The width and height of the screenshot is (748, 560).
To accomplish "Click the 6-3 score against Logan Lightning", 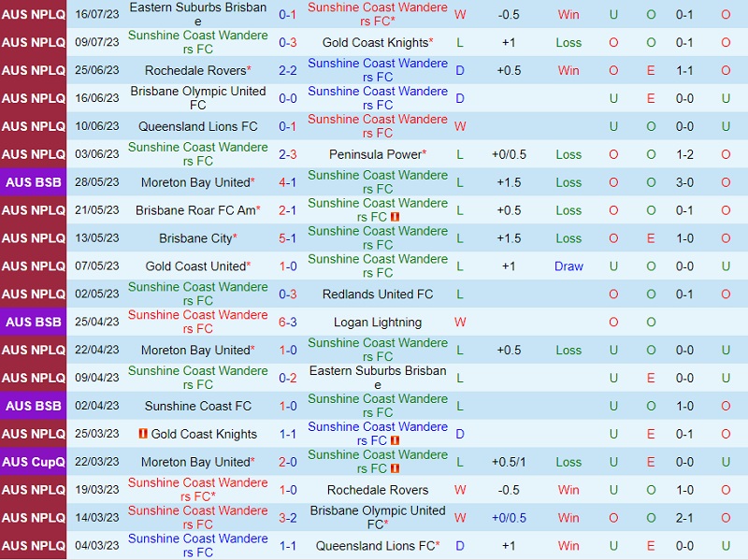I will [x=288, y=322].
